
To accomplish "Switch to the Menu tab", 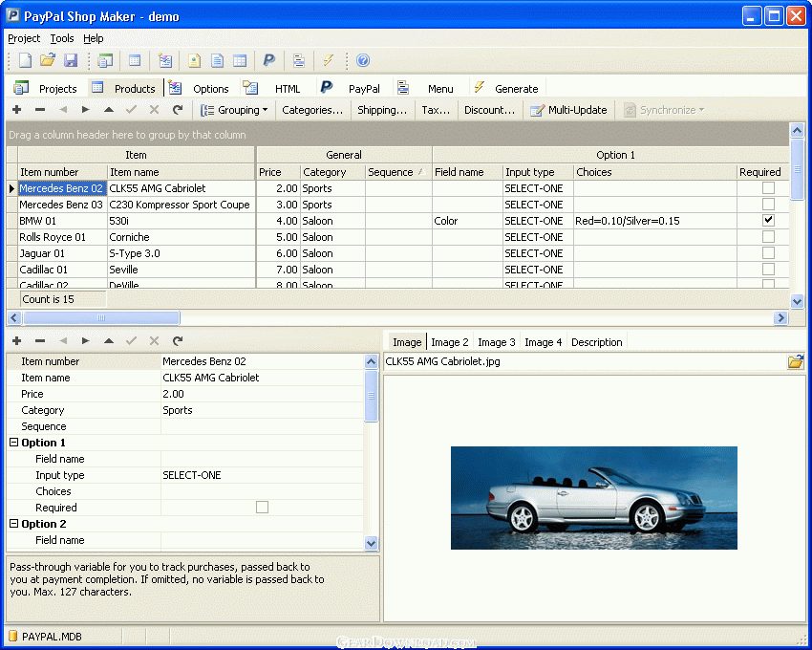I will click(x=426, y=89).
